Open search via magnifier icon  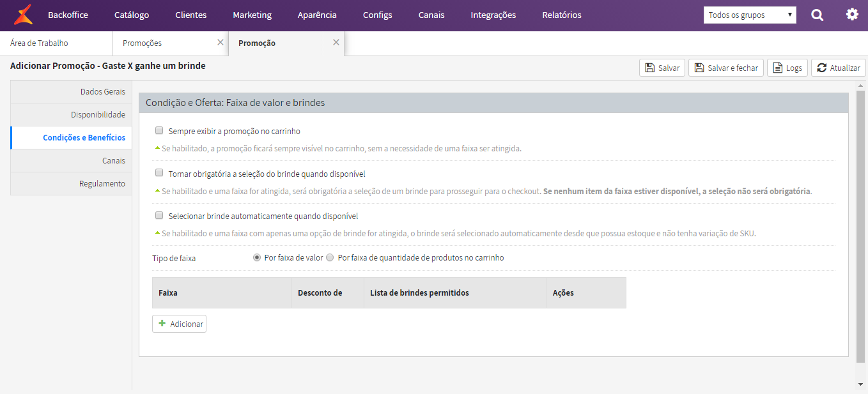tap(817, 15)
